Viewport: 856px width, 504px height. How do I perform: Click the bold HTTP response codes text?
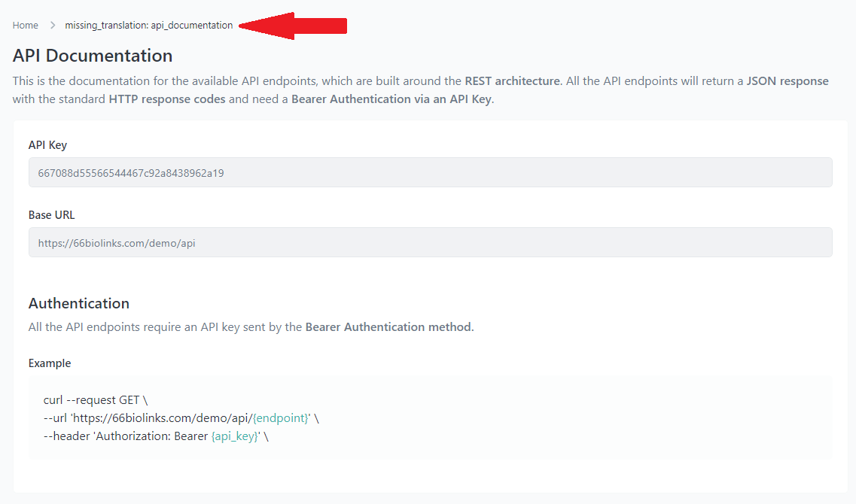(x=167, y=99)
